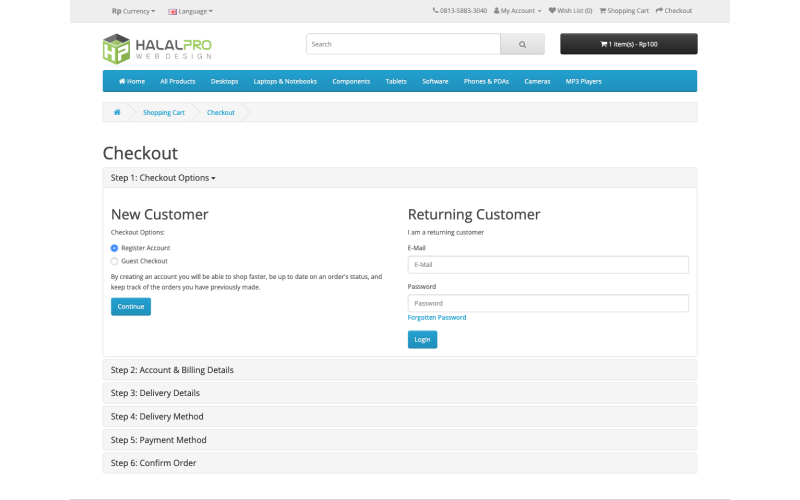Click Step 5: Payment Method heading

pyautogui.click(x=159, y=440)
